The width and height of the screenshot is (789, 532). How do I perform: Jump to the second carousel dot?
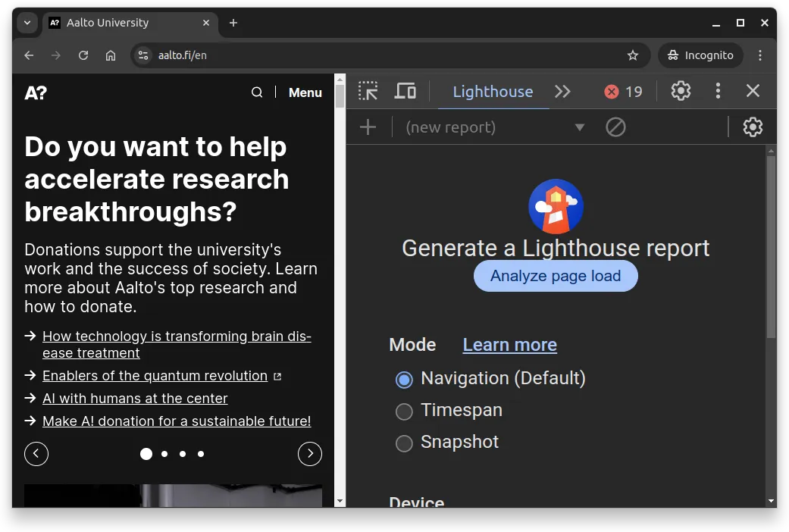click(164, 453)
